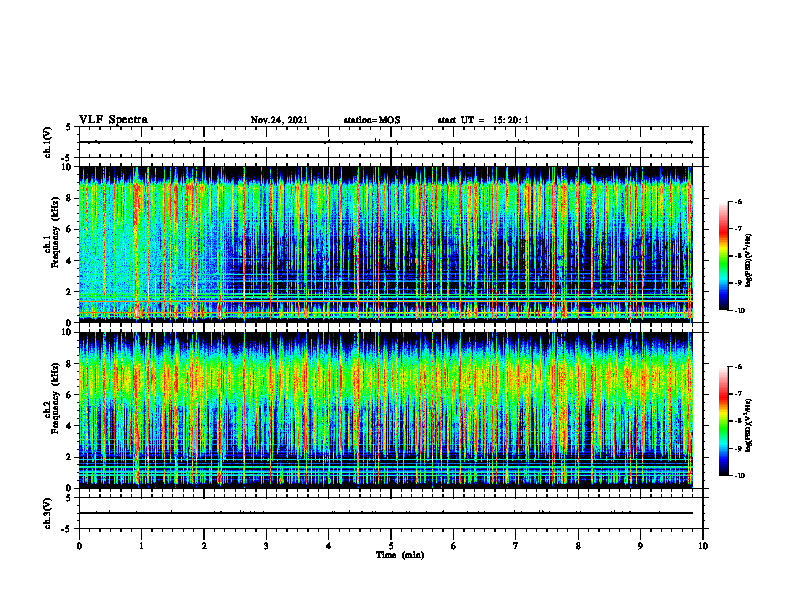The height and width of the screenshot is (612, 792).
Task: Click inside the ch.1 spectrogram panel
Action: tap(386, 244)
